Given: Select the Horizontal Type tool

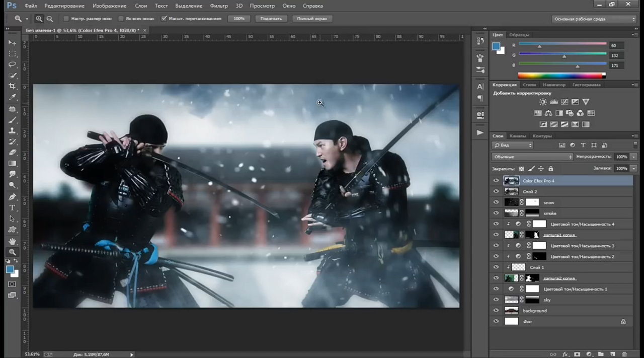Looking at the screenshot, I should click(13, 208).
